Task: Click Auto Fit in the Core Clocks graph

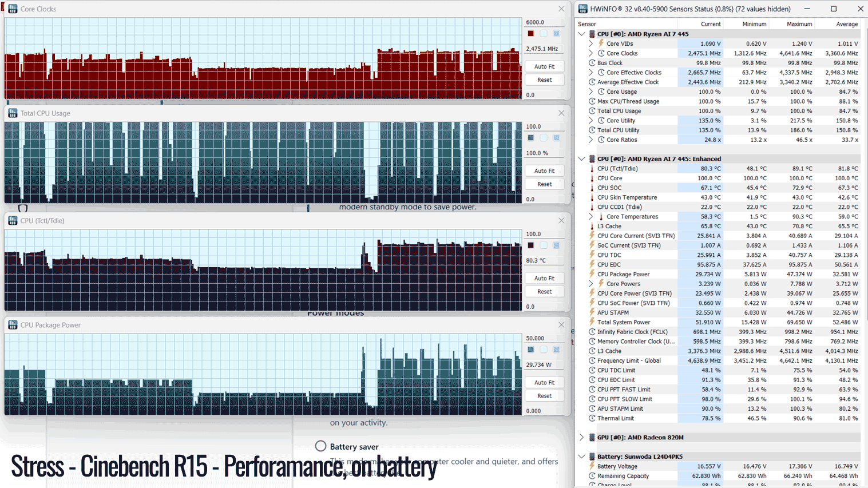Action: (x=544, y=66)
